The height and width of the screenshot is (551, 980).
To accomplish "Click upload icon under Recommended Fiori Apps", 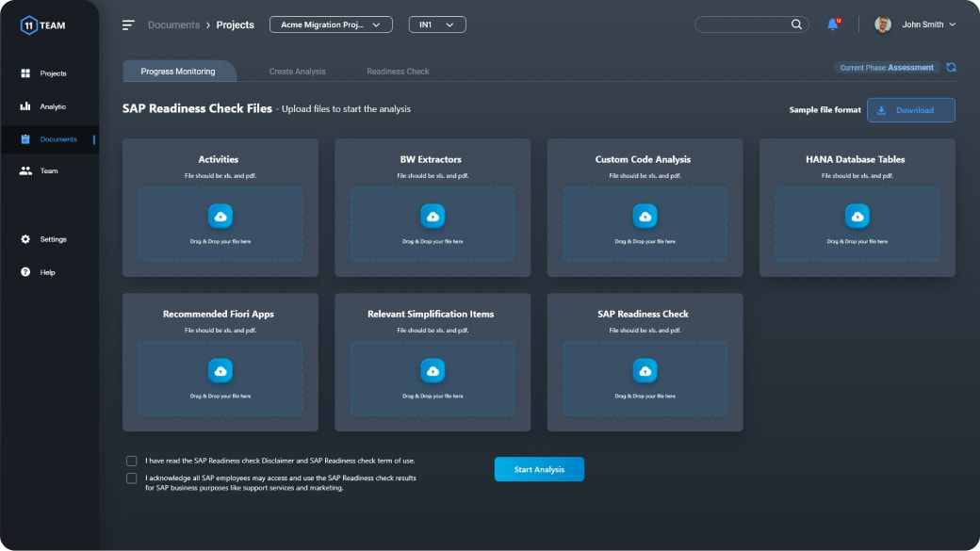I will [220, 371].
